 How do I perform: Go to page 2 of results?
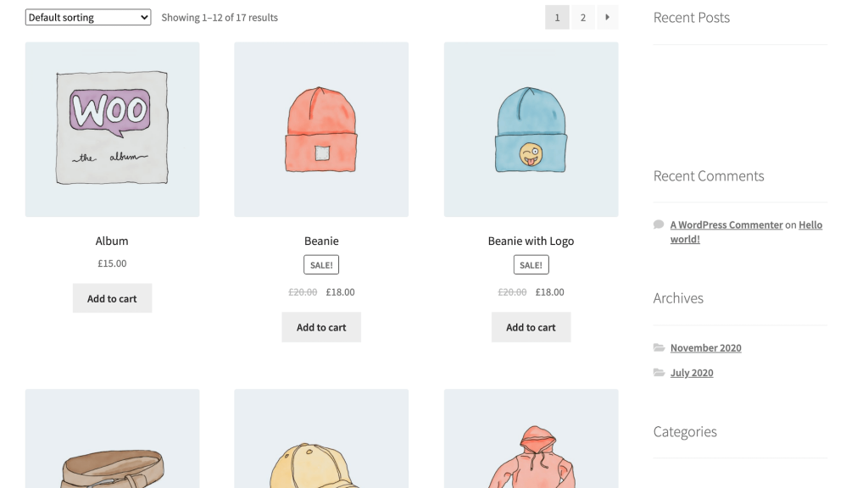(x=582, y=17)
